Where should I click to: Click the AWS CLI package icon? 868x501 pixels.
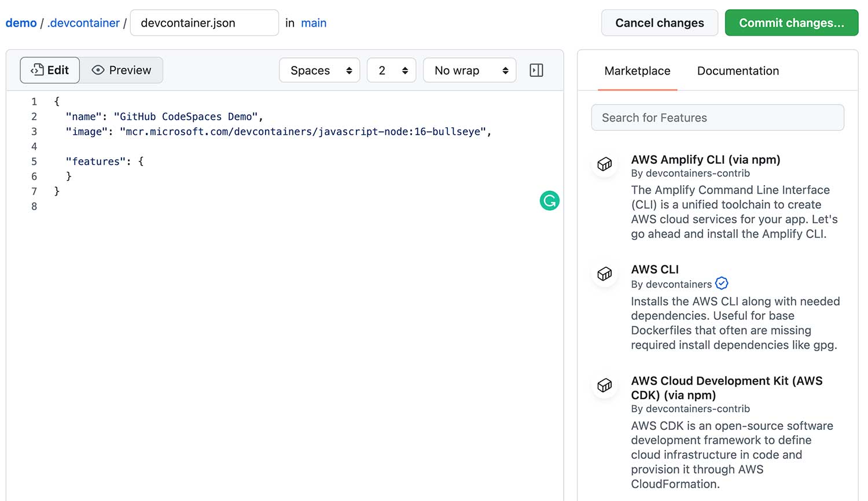pos(605,274)
